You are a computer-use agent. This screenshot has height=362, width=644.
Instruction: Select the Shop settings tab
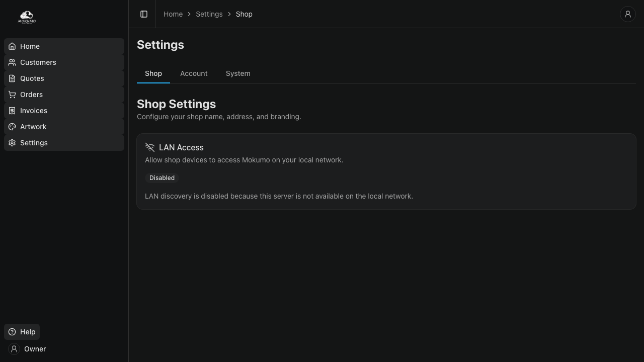pyautogui.click(x=153, y=73)
